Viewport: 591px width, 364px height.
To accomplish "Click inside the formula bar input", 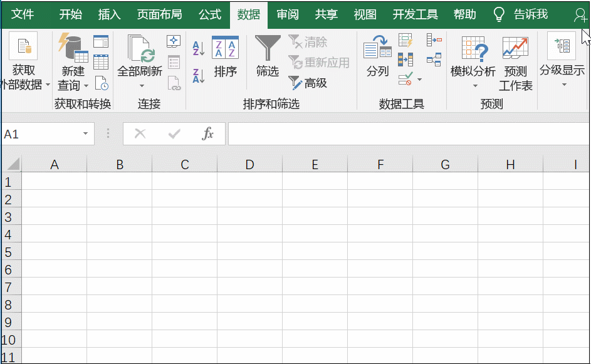I will (407, 133).
